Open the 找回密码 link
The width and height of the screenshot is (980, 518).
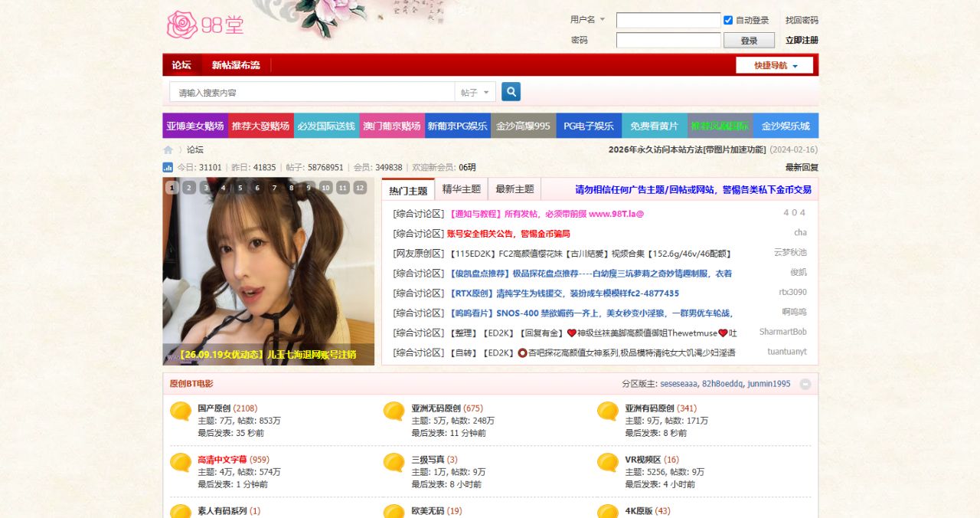pos(802,21)
